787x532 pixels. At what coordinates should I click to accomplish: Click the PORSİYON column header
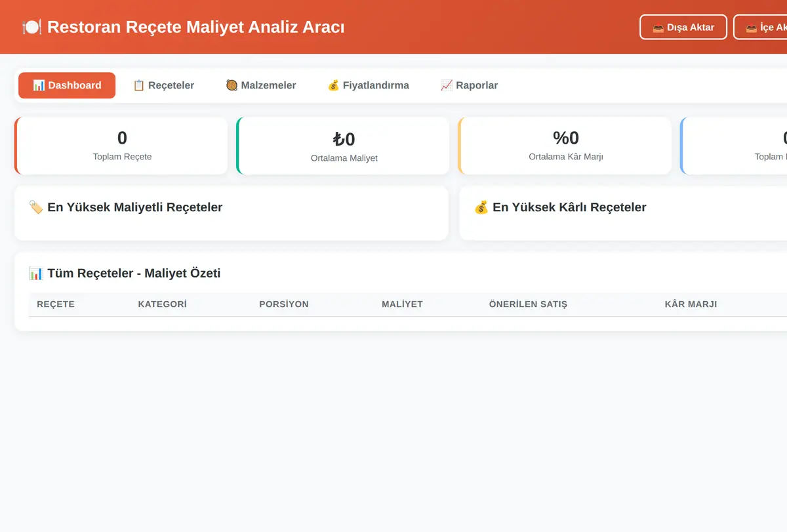click(x=284, y=304)
